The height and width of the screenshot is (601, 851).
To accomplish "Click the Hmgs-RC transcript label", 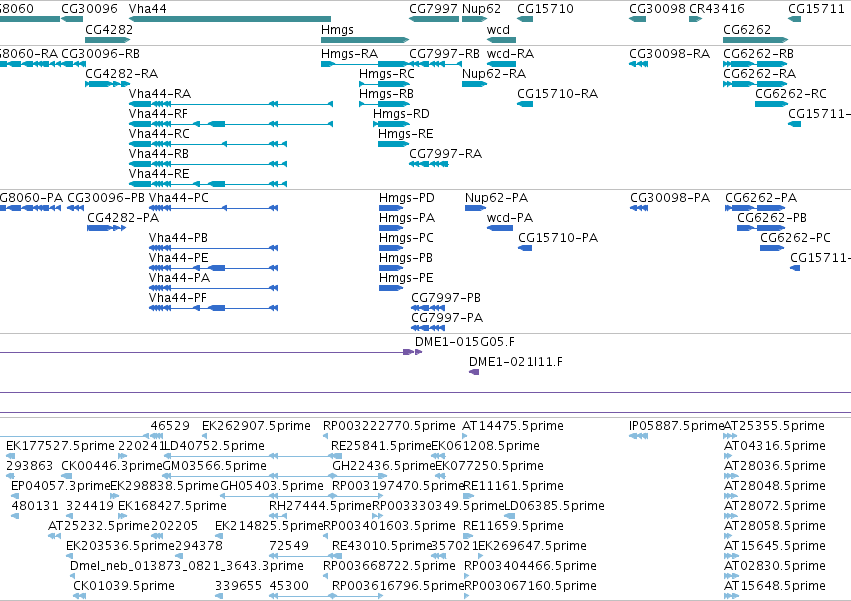I will (386, 74).
